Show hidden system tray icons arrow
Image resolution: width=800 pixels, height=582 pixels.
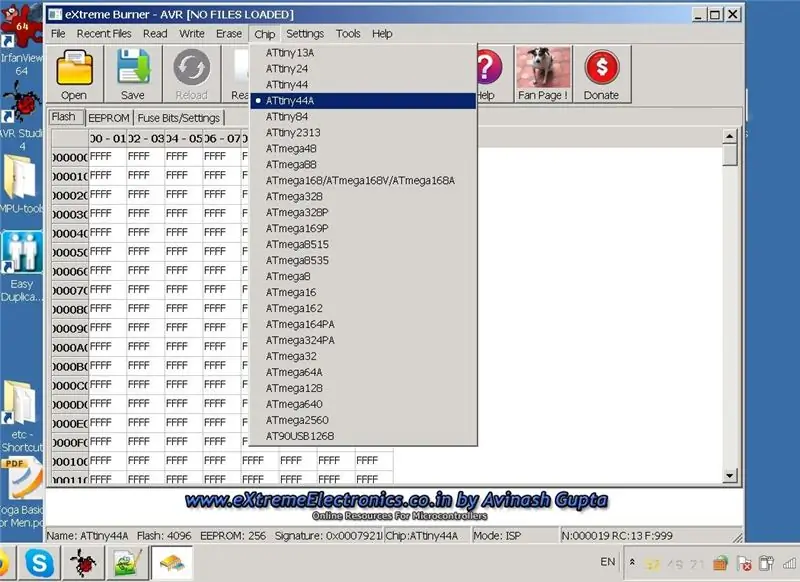tap(632, 562)
